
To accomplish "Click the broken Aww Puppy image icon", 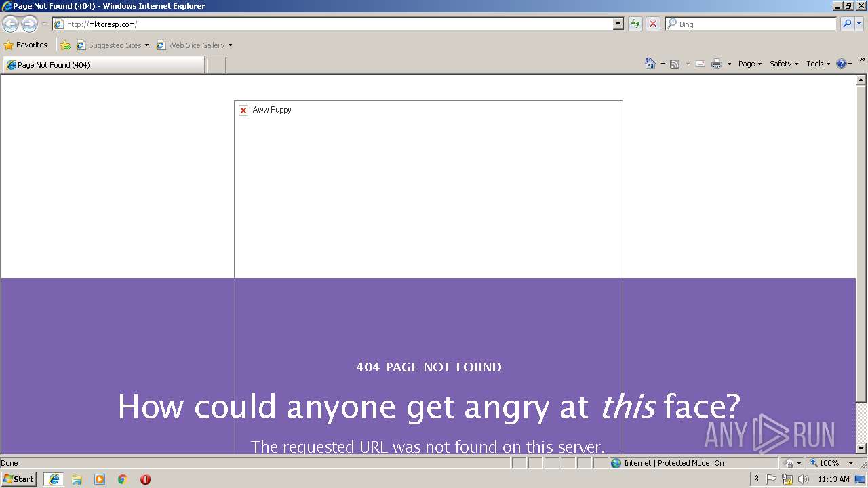I will 243,110.
